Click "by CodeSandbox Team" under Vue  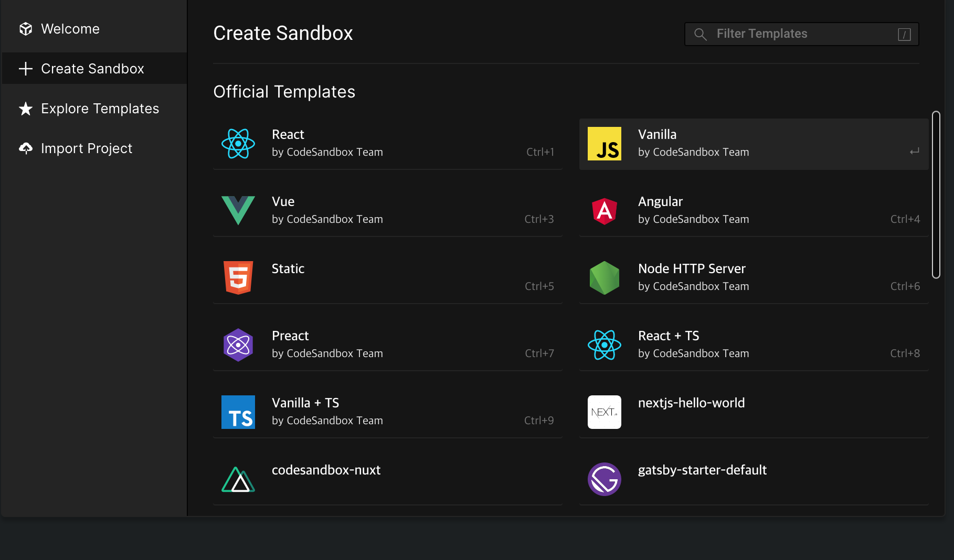tap(327, 219)
